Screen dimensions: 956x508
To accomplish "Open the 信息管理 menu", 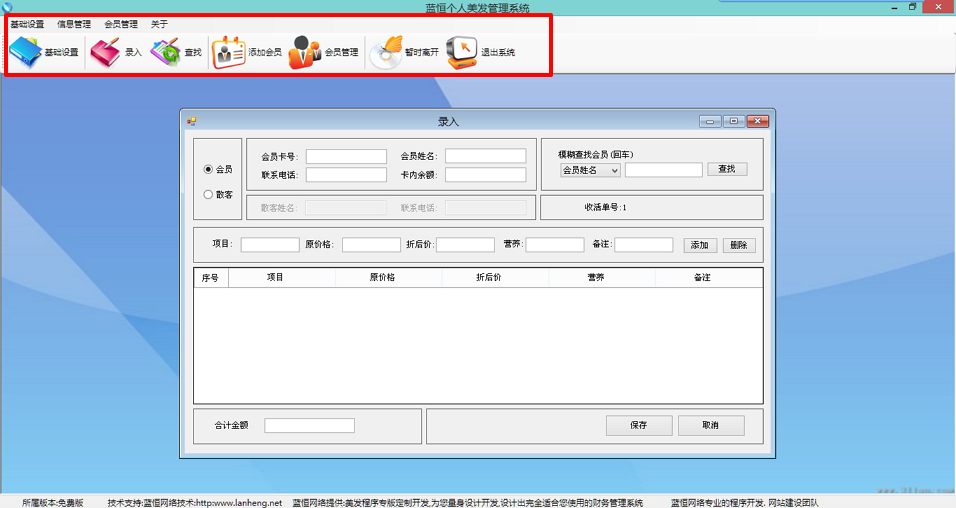I will coord(74,24).
